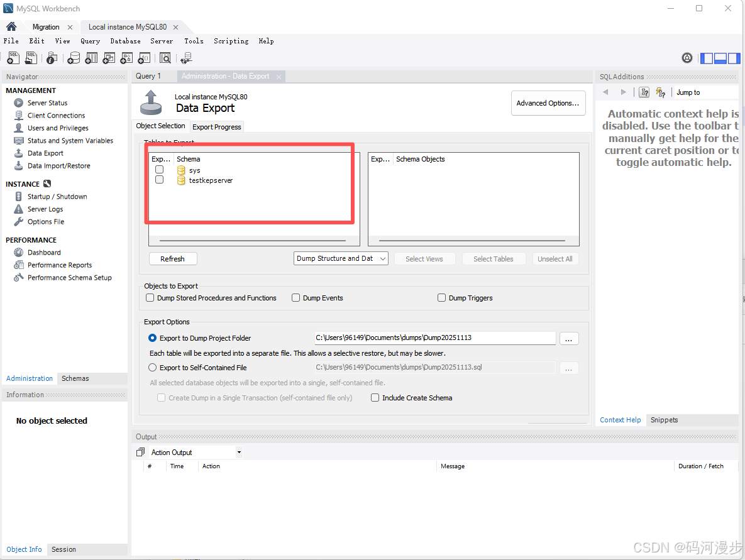Image resolution: width=745 pixels, height=560 pixels.
Task: Open the Jump to dropdown
Action: click(706, 92)
